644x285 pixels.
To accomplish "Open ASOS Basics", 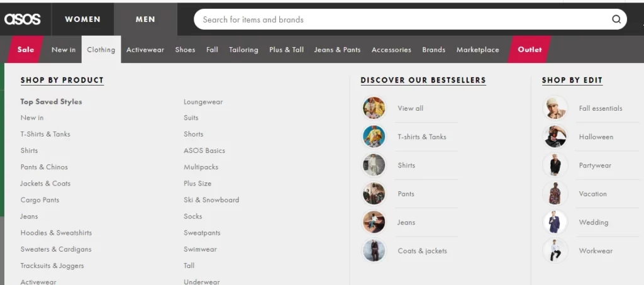I will coord(204,151).
